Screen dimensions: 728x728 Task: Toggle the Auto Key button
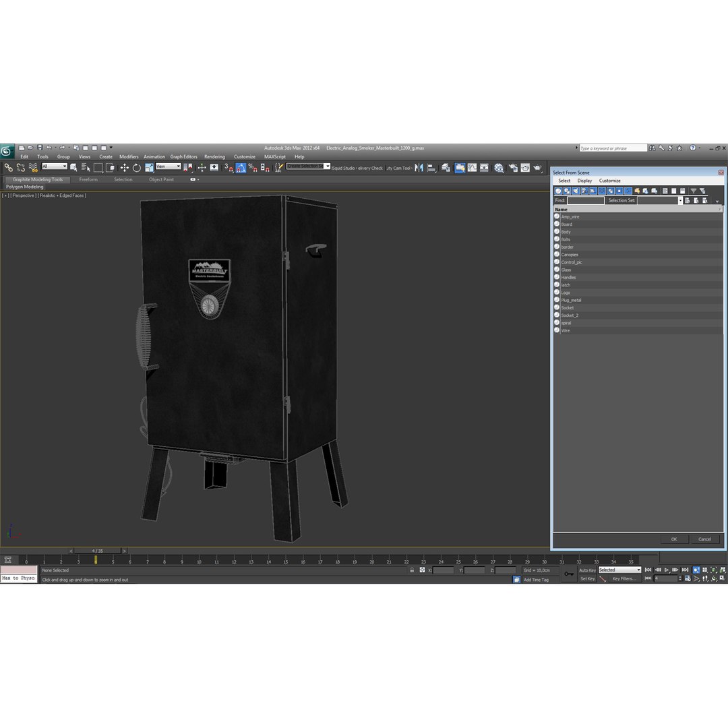pyautogui.click(x=587, y=570)
